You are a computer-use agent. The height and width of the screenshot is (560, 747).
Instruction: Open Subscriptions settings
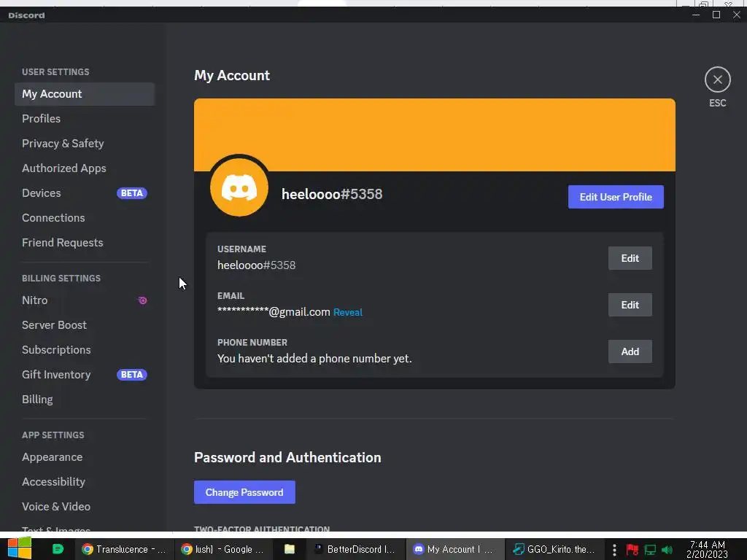click(85, 350)
